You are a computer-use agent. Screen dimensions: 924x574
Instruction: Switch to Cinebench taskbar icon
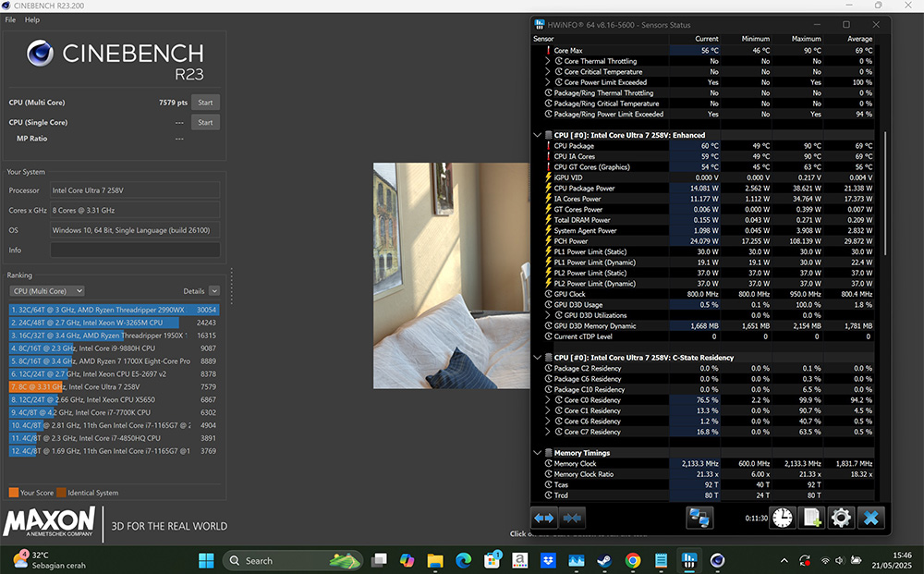click(717, 560)
